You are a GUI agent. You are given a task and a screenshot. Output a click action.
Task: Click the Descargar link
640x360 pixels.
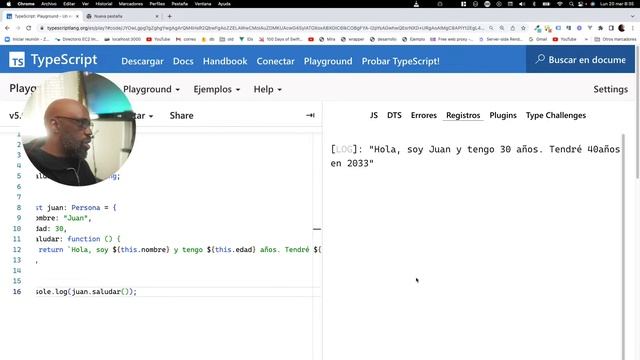tap(142, 61)
